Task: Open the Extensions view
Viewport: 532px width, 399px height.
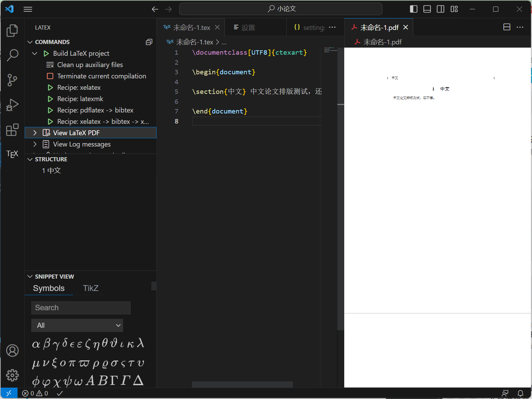Action: pyautogui.click(x=12, y=130)
